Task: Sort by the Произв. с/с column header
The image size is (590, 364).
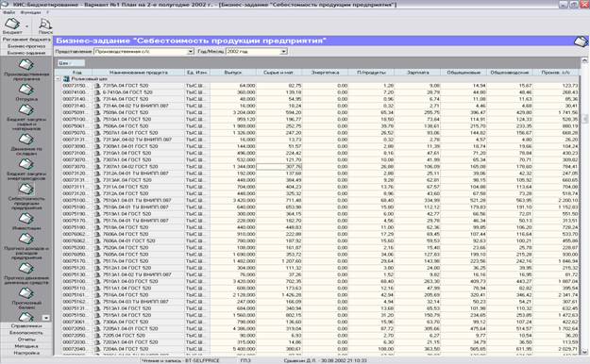Action: pyautogui.click(x=556, y=73)
